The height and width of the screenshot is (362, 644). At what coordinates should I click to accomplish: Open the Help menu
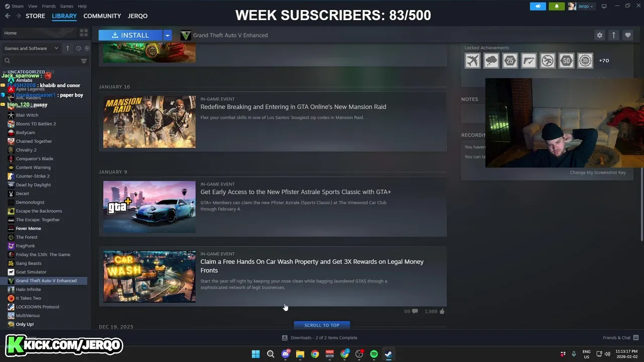pyautogui.click(x=82, y=6)
